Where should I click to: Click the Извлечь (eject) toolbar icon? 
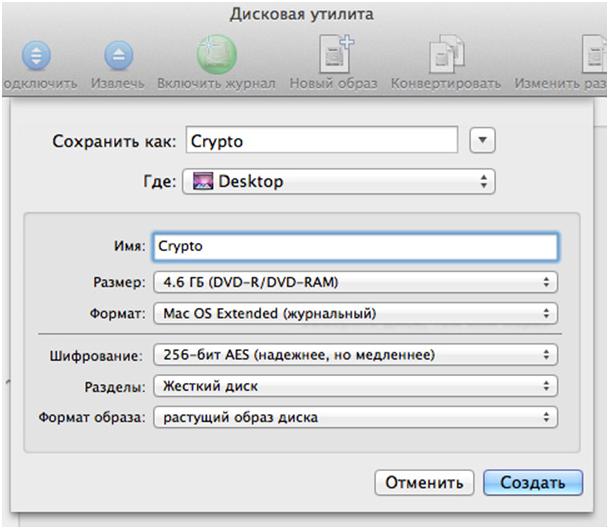coord(119,56)
